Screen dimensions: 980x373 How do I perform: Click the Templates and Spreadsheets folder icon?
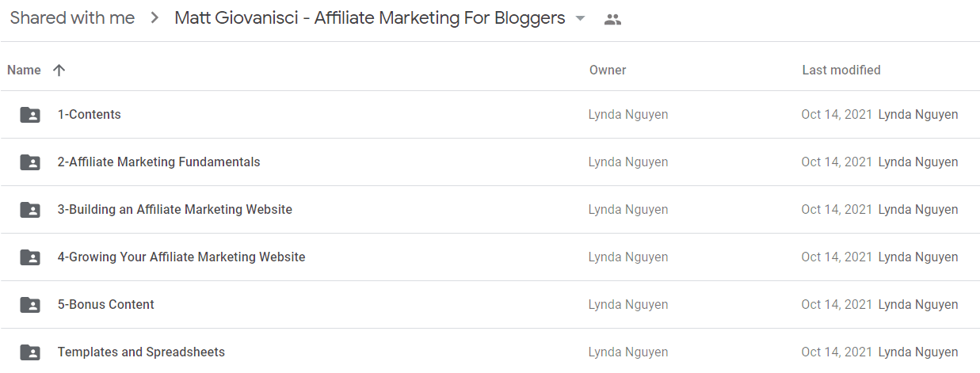click(x=30, y=352)
